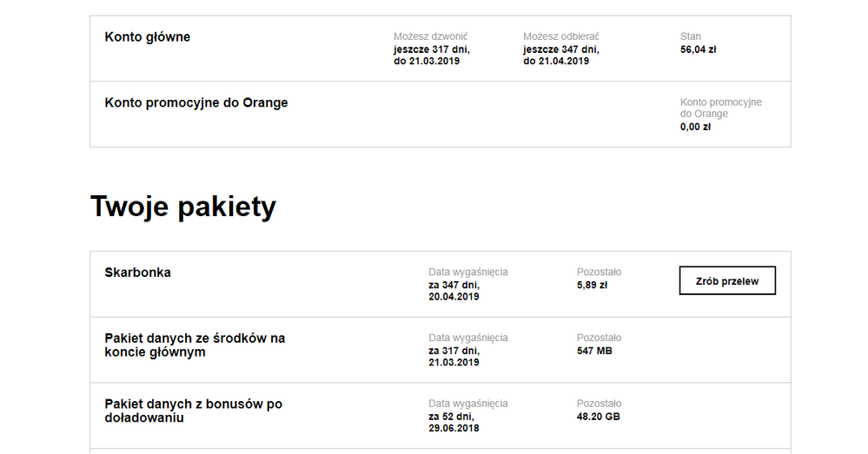This screenshot has width=868, height=454.
Task: Click the 0,00 zł promotional balance
Action: [x=695, y=127]
